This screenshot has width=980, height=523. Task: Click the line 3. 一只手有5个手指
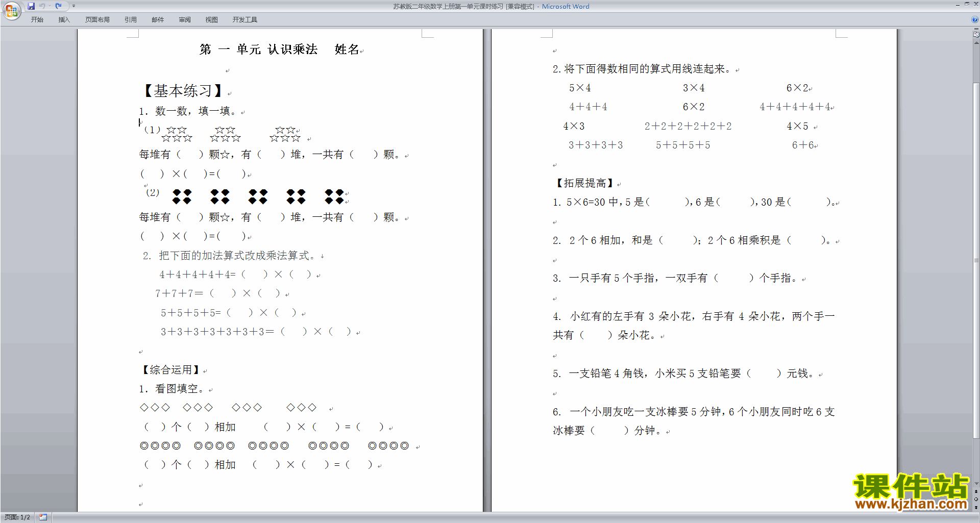[676, 278]
